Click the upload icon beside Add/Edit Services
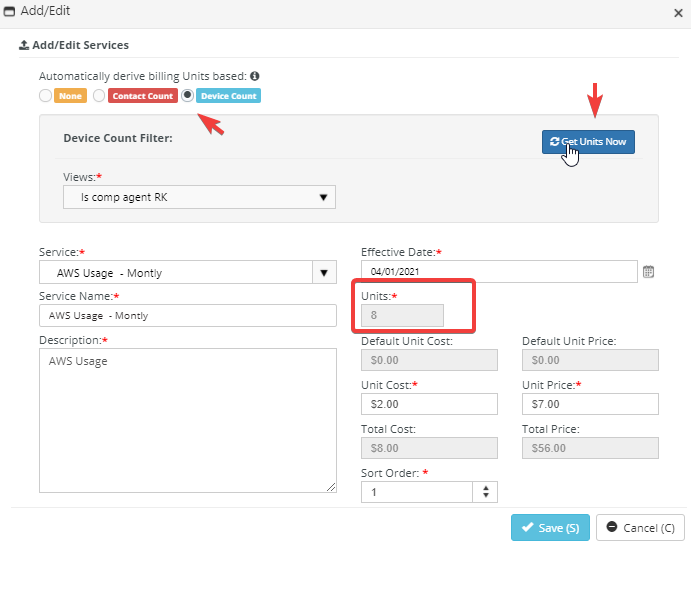This screenshot has width=691, height=599. point(24,45)
